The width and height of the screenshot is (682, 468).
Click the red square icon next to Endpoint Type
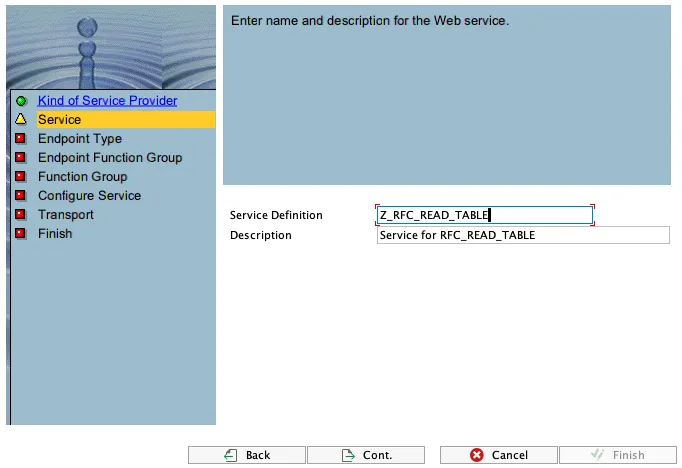click(x=20, y=138)
